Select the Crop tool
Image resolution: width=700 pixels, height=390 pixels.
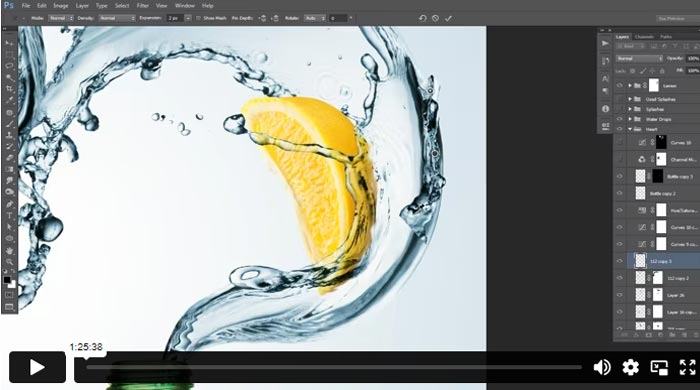click(x=9, y=89)
